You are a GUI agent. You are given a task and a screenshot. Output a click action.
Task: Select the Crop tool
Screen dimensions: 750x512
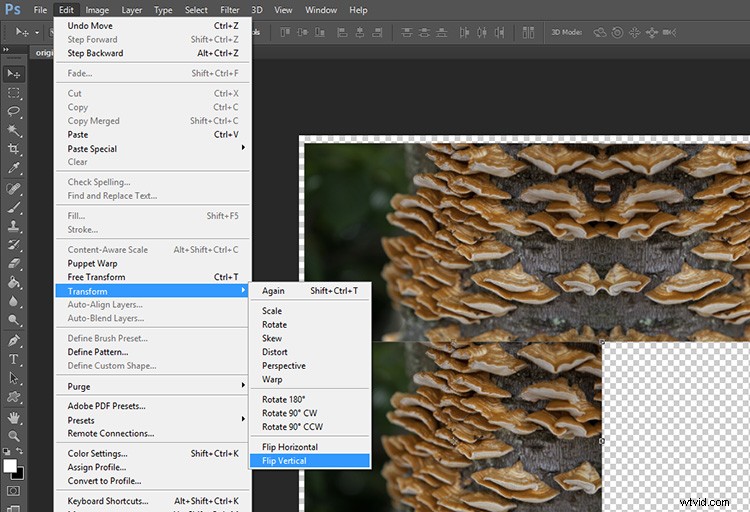tap(13, 149)
